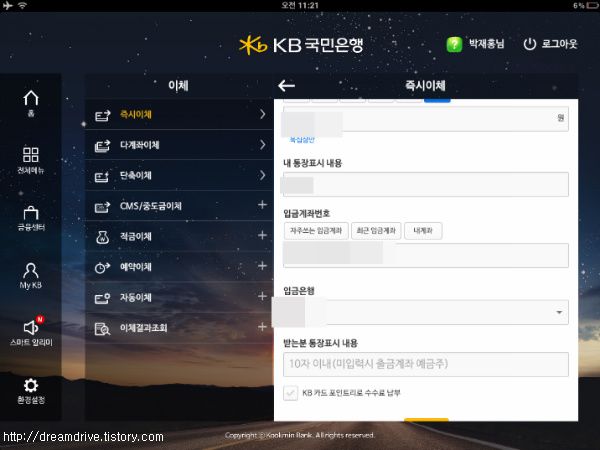Expand the 예약이체 menu plus
The height and width of the screenshot is (450, 600).
tap(262, 266)
